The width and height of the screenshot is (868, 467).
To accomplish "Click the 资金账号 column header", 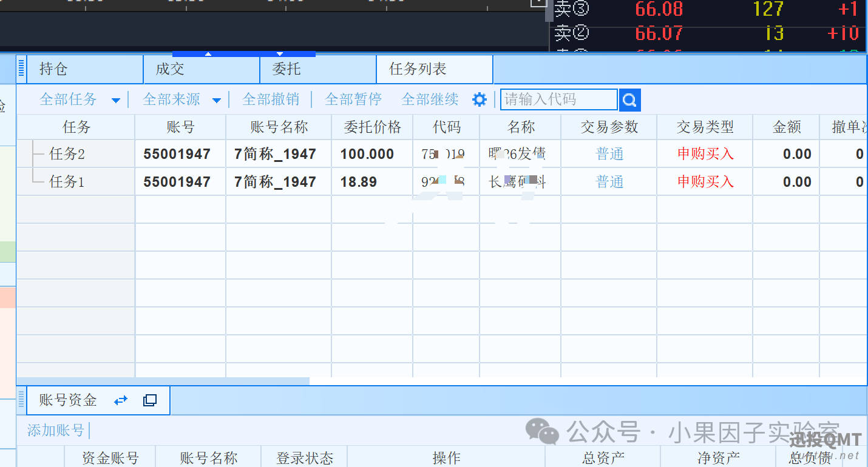I will click(x=110, y=458).
